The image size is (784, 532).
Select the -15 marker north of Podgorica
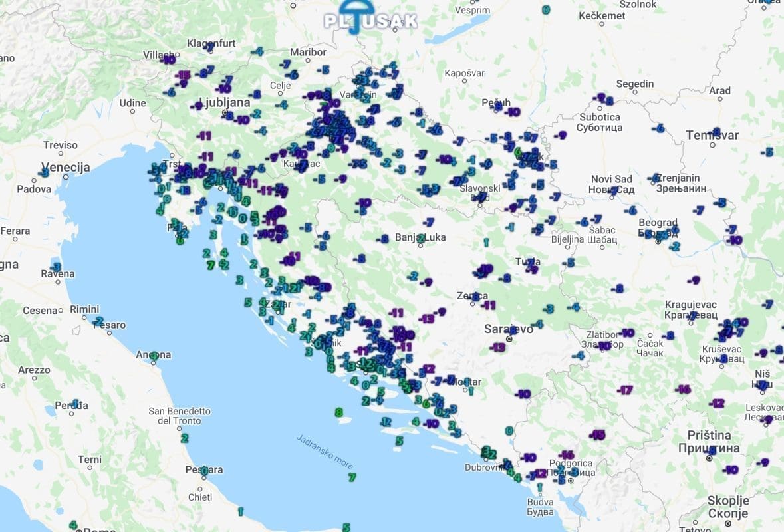point(597,435)
